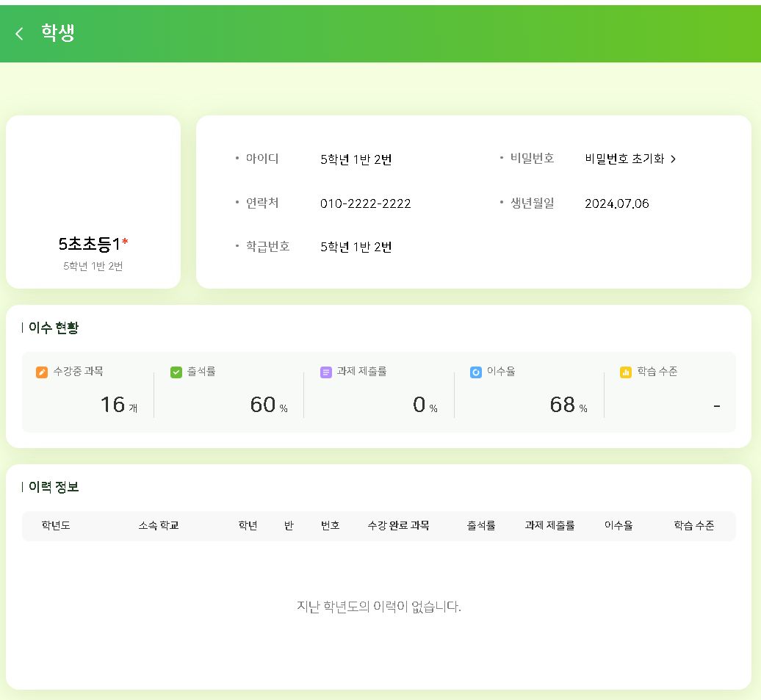The width and height of the screenshot is (761, 700).
Task: Click the 학년도 column header
Action: pyautogui.click(x=56, y=526)
